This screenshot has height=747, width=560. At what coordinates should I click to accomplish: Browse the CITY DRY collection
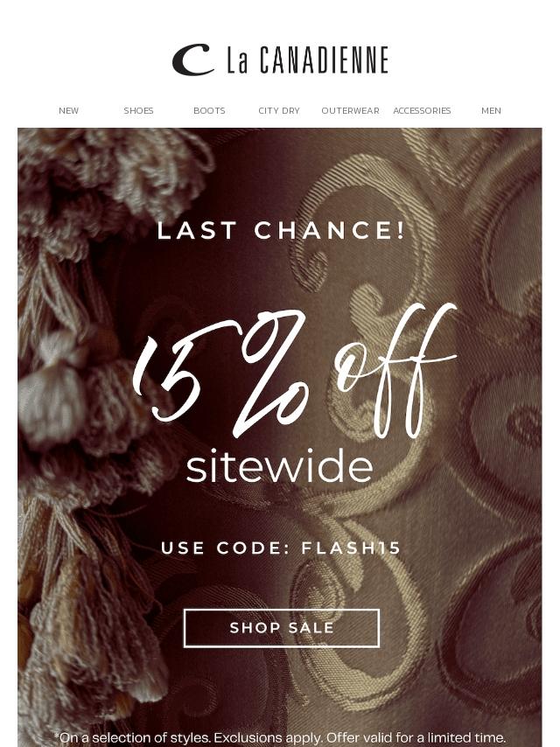[279, 110]
